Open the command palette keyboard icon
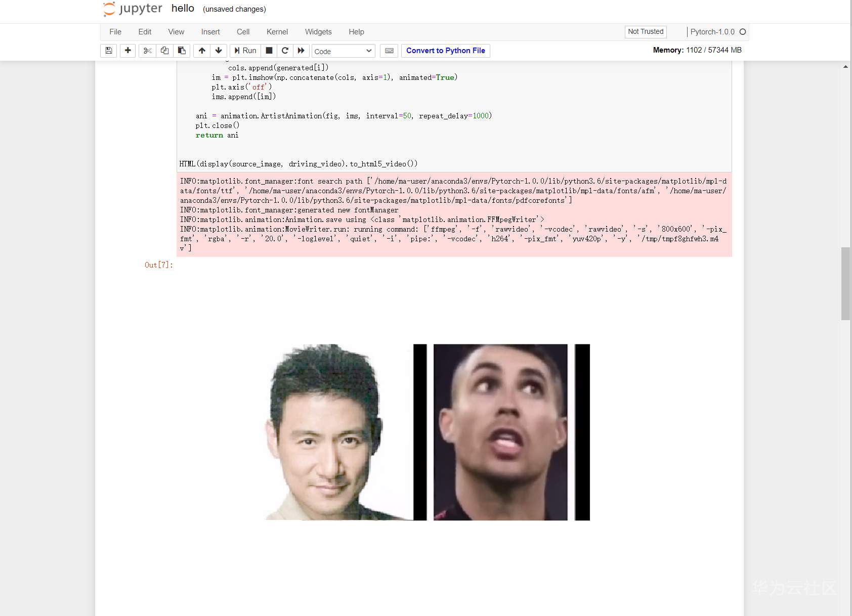 [x=389, y=50]
